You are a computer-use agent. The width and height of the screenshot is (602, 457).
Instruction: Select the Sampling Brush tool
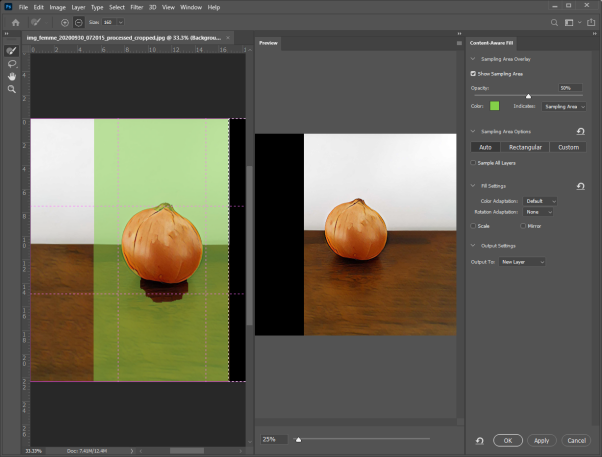(x=12, y=51)
